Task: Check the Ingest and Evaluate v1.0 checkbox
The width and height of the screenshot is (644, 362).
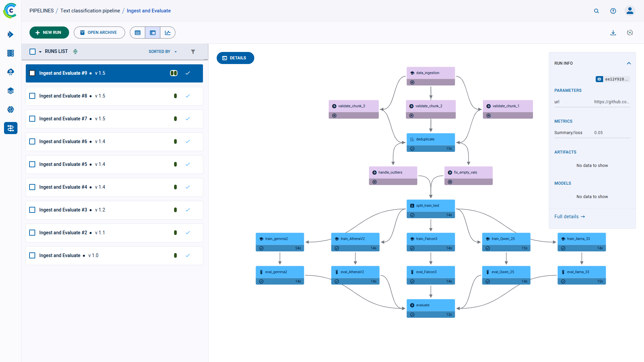Action: 32,255
